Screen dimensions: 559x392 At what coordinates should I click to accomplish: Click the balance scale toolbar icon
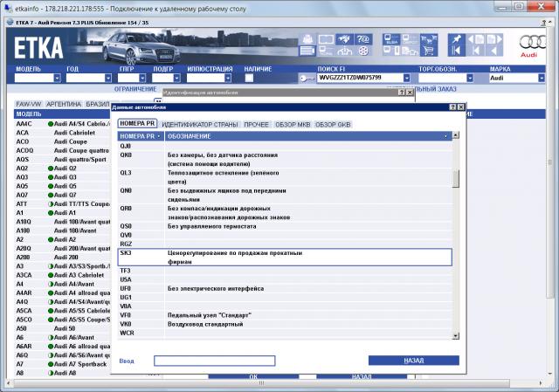[344, 51]
